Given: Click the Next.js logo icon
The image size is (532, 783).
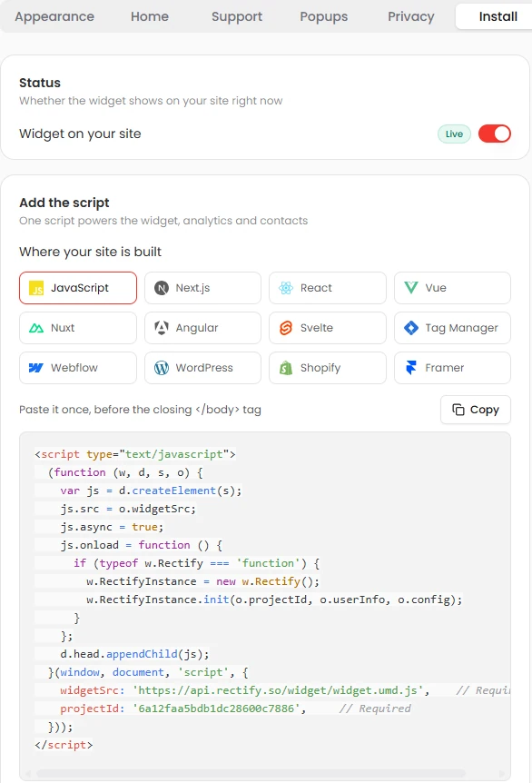Looking at the screenshot, I should (162, 288).
